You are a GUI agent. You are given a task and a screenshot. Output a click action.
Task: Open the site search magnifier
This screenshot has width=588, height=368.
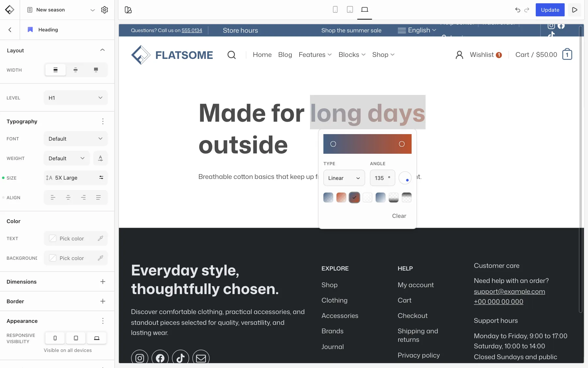(232, 55)
